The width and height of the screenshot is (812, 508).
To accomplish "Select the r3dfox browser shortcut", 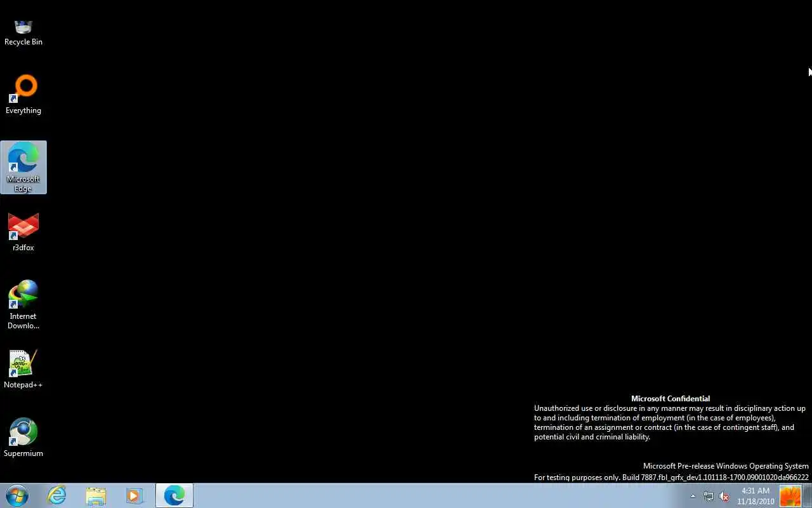I will (23, 232).
